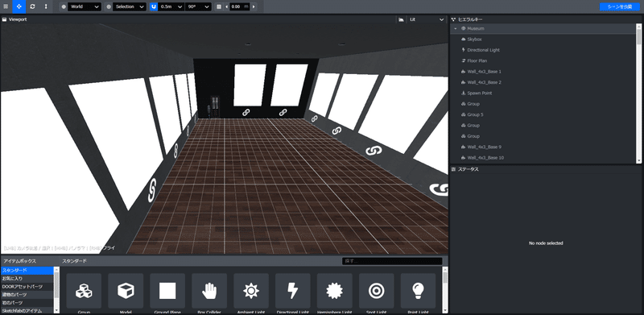Click the Viewport panel header icon
The height and width of the screenshot is (315, 644).
(5, 19)
